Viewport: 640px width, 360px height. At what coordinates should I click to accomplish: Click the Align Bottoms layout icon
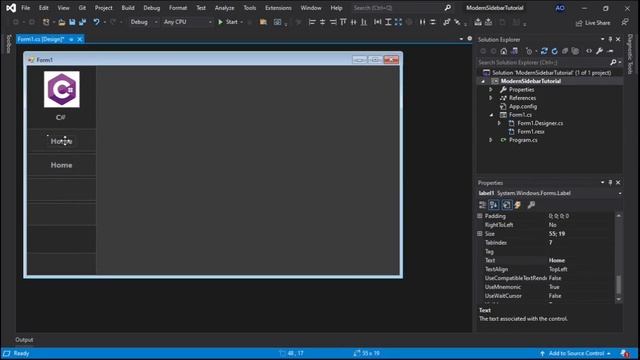pos(364,22)
